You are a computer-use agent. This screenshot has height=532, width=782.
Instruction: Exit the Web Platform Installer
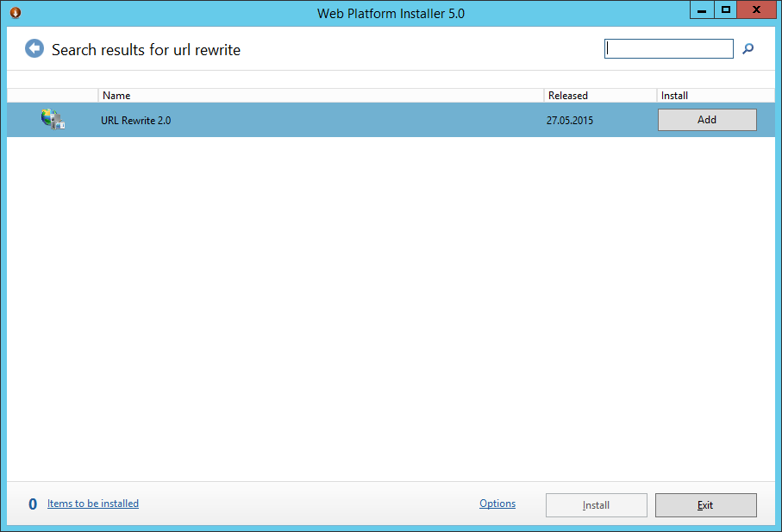coord(705,505)
